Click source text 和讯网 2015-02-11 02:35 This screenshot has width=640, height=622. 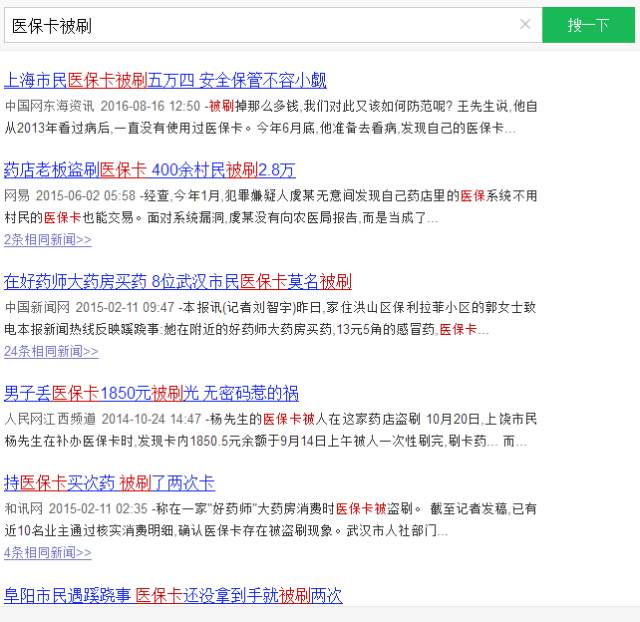(76, 509)
